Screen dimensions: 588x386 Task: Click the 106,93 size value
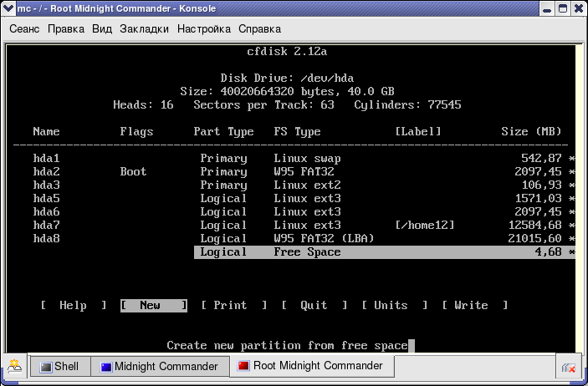point(542,185)
